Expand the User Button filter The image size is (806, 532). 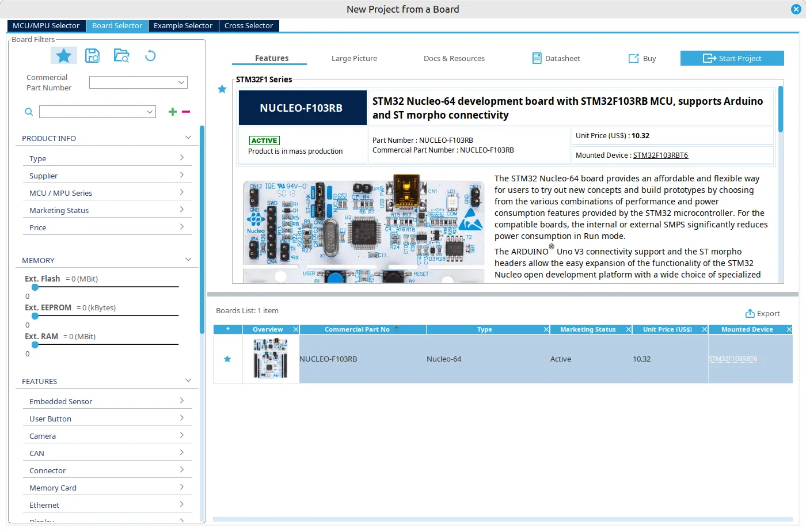[181, 418]
